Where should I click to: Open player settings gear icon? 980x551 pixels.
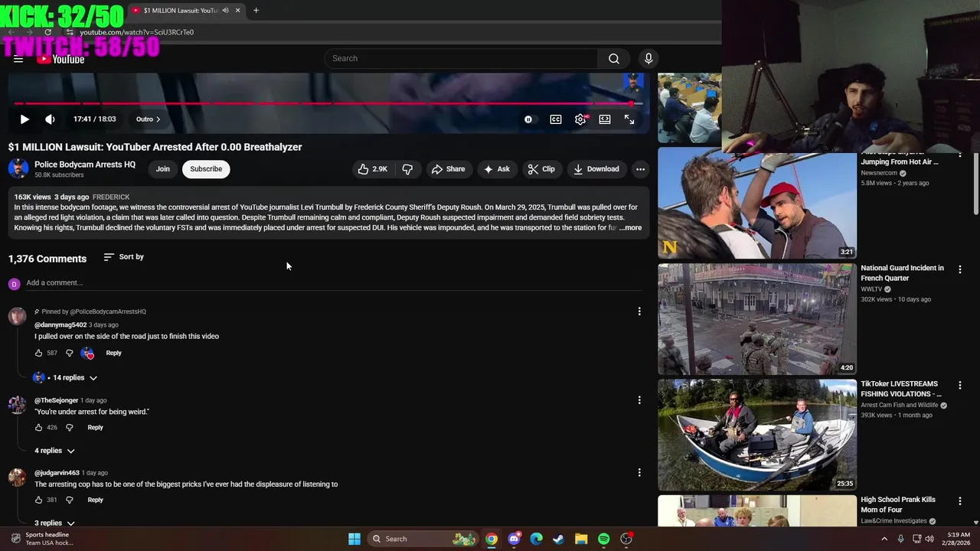point(580,119)
